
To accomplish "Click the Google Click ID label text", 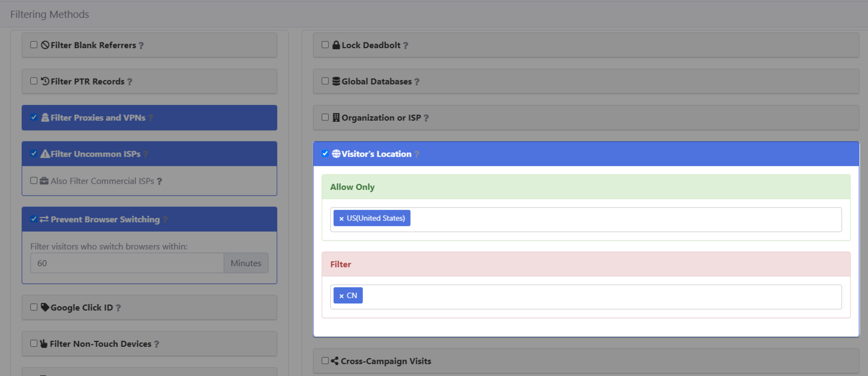I will point(82,308).
